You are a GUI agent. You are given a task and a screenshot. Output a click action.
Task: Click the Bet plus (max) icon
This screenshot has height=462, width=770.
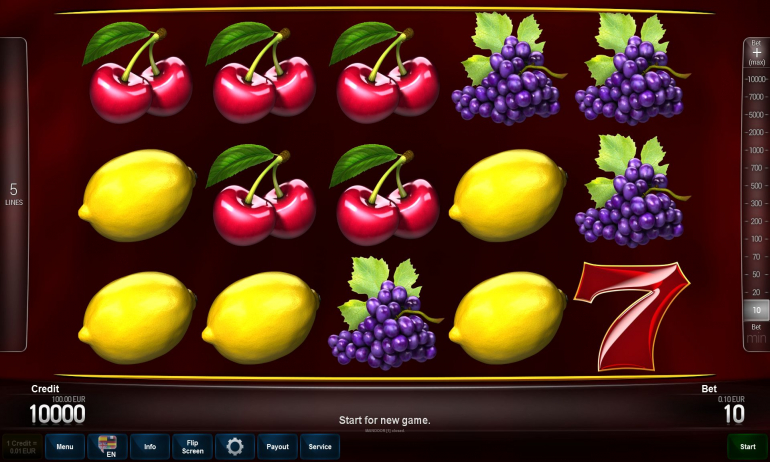click(756, 53)
